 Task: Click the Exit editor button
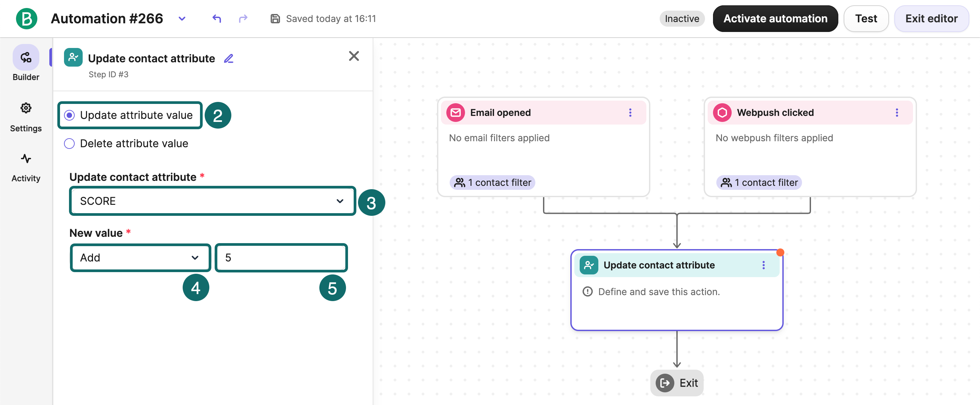[x=931, y=18]
